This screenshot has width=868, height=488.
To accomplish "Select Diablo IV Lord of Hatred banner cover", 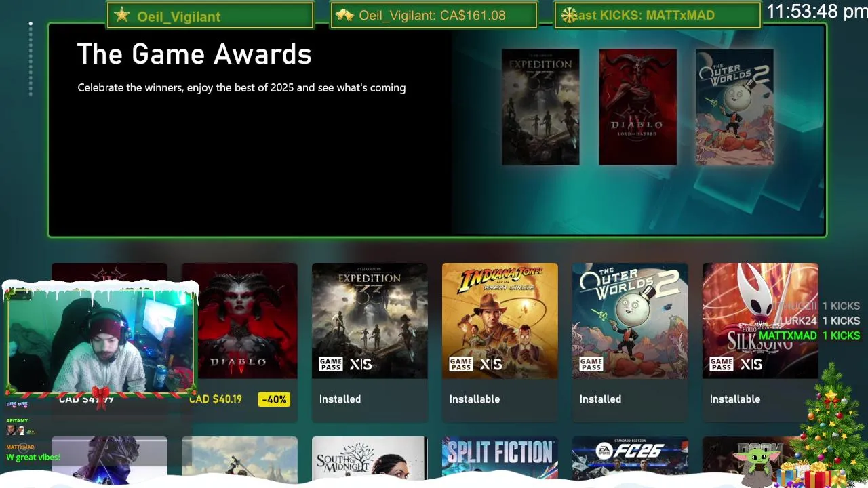I will [637, 107].
